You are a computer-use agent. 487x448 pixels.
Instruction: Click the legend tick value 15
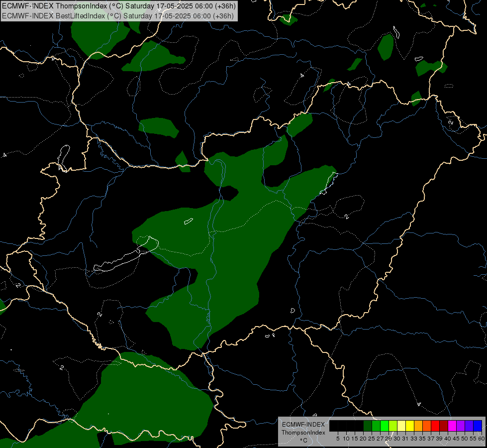[355, 439]
